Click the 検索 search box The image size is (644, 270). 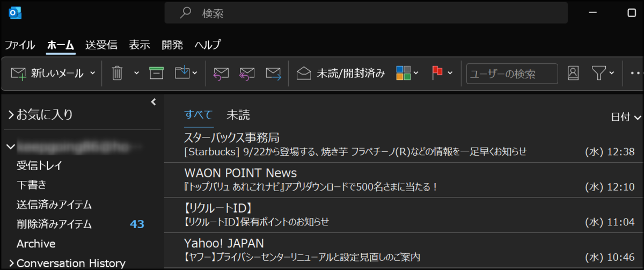pos(366,13)
